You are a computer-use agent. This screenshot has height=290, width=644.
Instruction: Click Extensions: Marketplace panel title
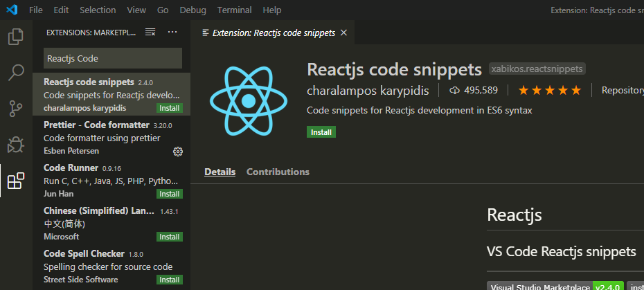coord(91,33)
